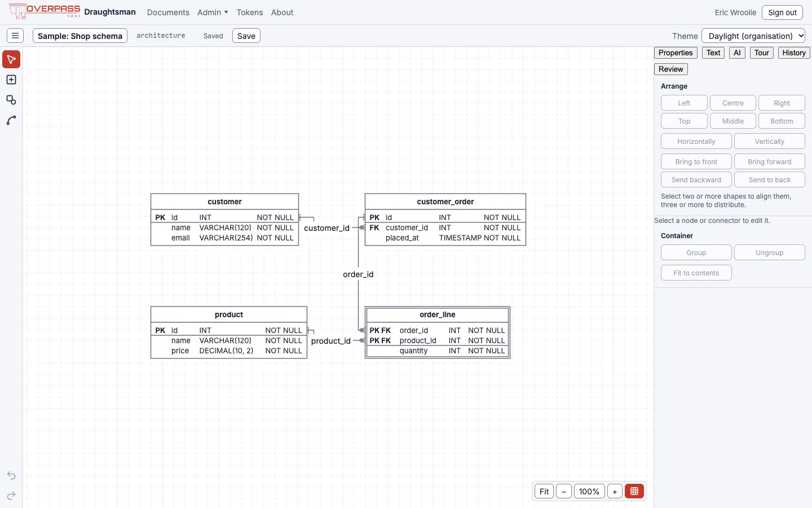Save the document

click(246, 36)
